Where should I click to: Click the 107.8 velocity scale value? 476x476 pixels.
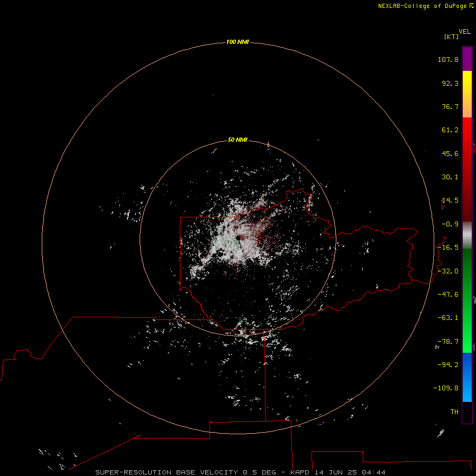[448, 59]
